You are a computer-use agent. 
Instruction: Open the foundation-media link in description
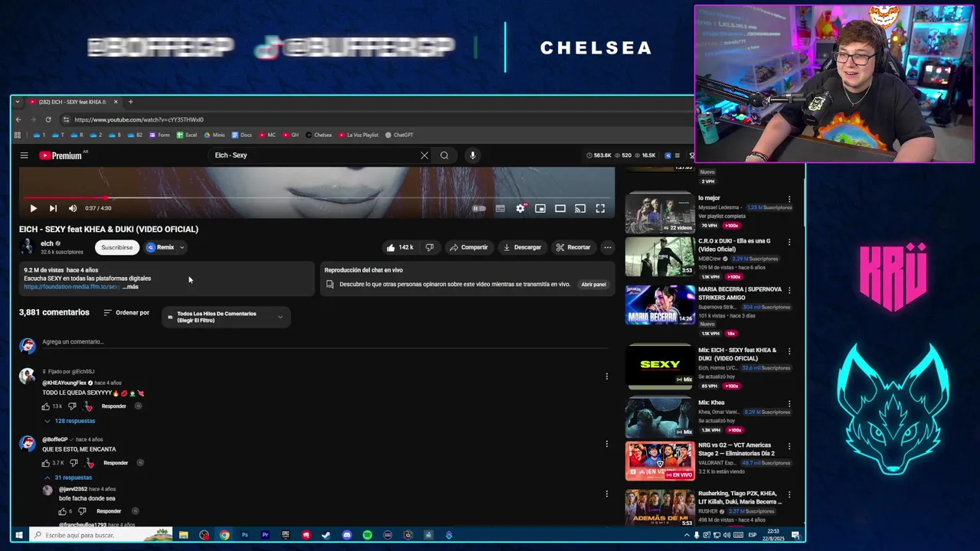point(70,287)
